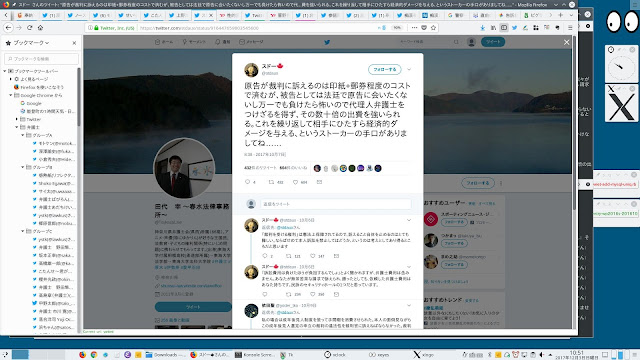Screen dimensions: 640x360
Task: Switch to xclock entry in taskbar
Action: 335,355
